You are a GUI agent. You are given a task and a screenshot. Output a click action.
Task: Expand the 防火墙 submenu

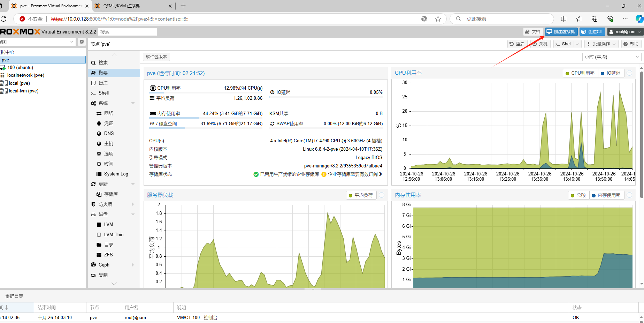(133, 204)
